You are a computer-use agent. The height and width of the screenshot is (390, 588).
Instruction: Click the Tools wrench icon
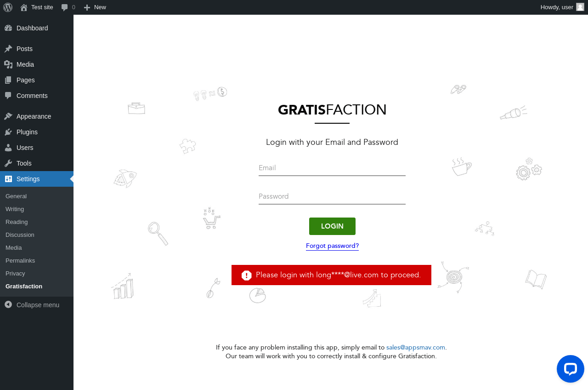point(8,163)
